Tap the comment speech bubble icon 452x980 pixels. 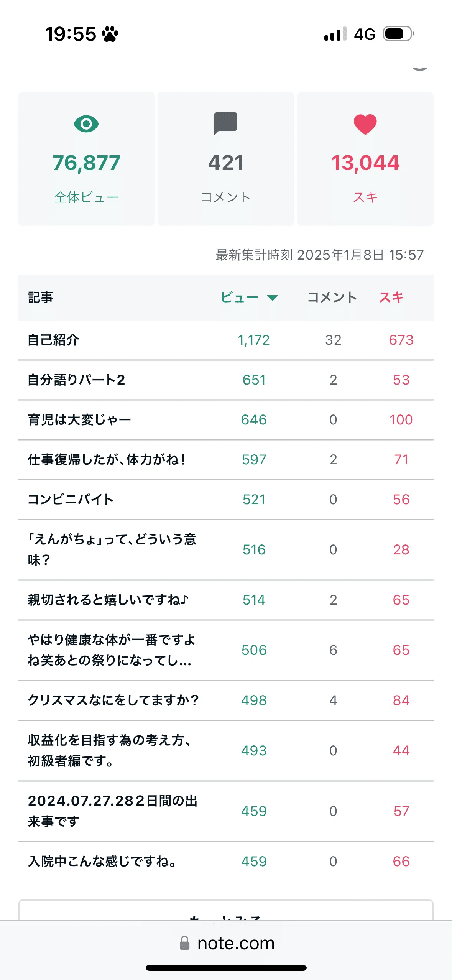pyautogui.click(x=226, y=123)
